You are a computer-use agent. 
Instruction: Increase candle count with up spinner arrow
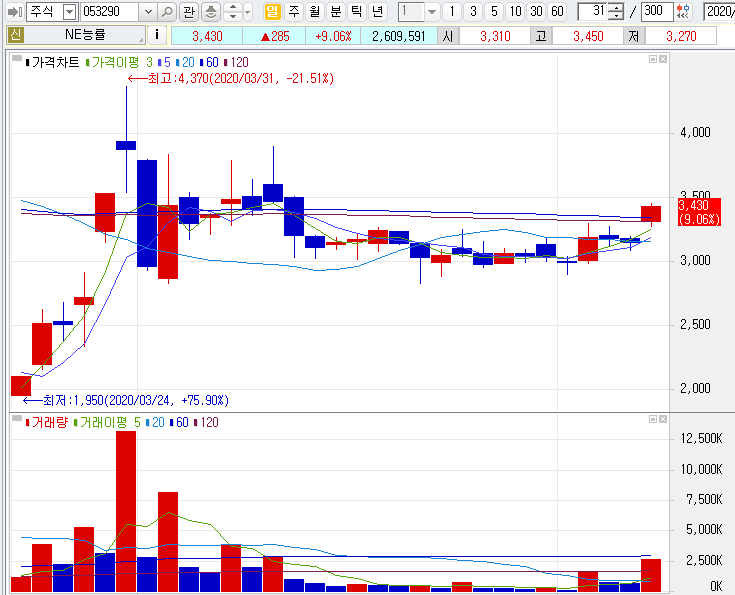point(615,8)
